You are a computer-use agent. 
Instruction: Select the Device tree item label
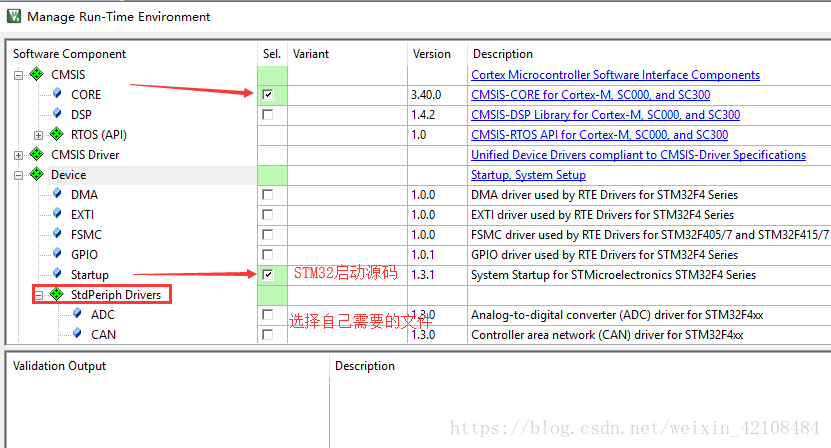pyautogui.click(x=68, y=175)
